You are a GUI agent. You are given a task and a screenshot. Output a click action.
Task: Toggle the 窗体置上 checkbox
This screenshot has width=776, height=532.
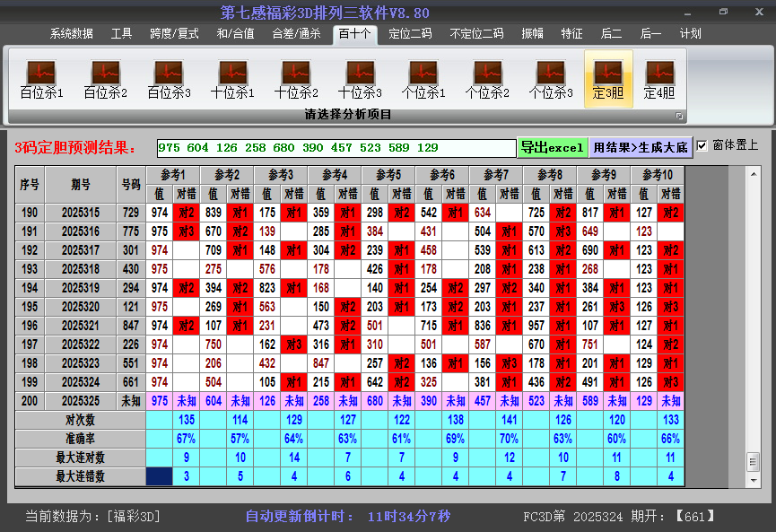click(702, 145)
